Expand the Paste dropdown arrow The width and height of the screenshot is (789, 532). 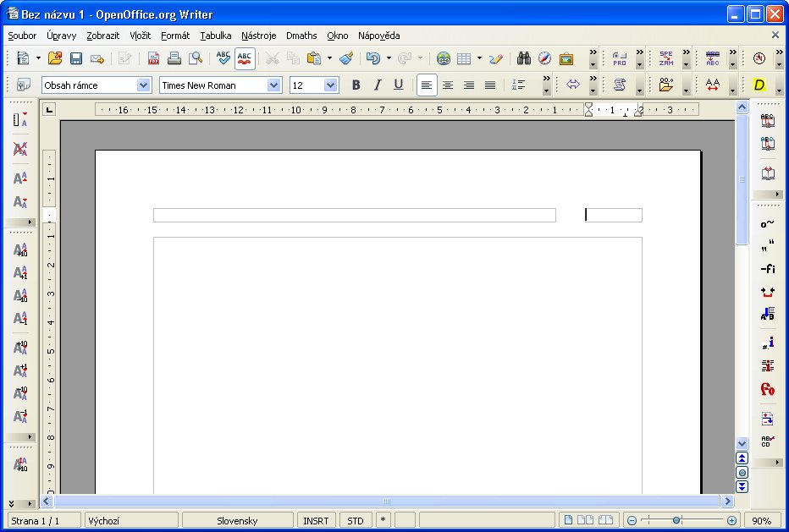tap(329, 58)
